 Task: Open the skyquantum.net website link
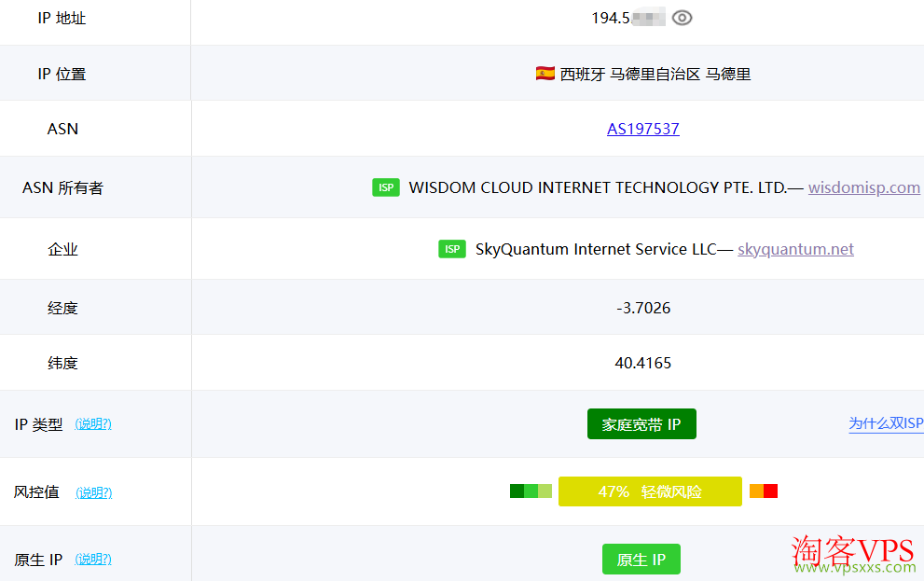(795, 249)
